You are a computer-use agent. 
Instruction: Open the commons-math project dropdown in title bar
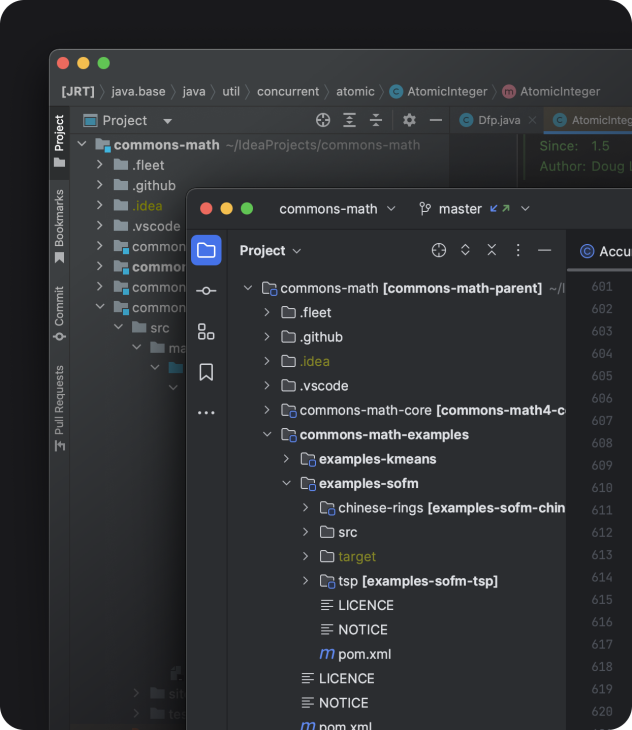337,209
